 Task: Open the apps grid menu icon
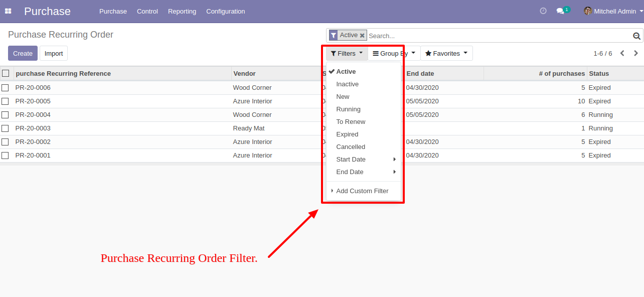click(x=8, y=11)
